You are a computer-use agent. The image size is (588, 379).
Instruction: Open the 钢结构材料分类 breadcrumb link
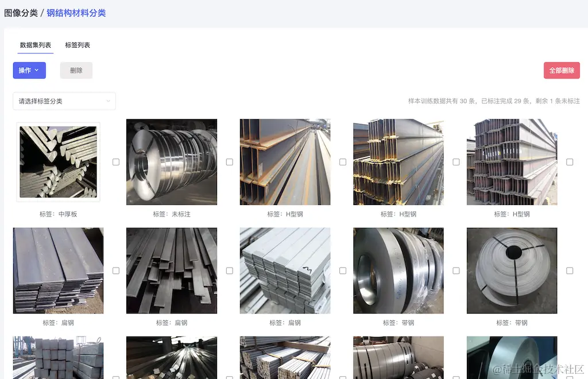coord(76,13)
